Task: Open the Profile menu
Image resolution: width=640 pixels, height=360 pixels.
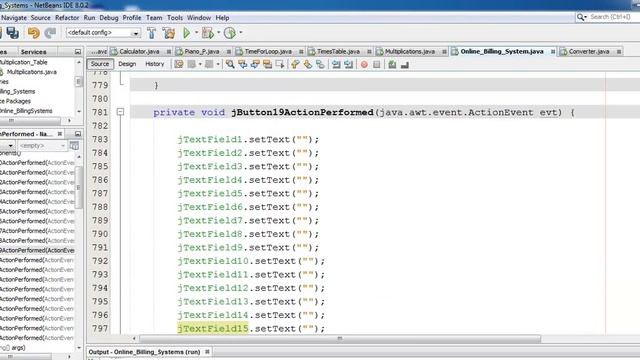Action: (132, 18)
